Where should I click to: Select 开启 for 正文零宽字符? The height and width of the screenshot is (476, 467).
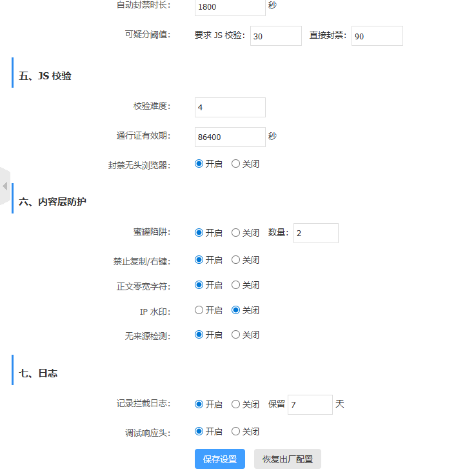pos(199,284)
